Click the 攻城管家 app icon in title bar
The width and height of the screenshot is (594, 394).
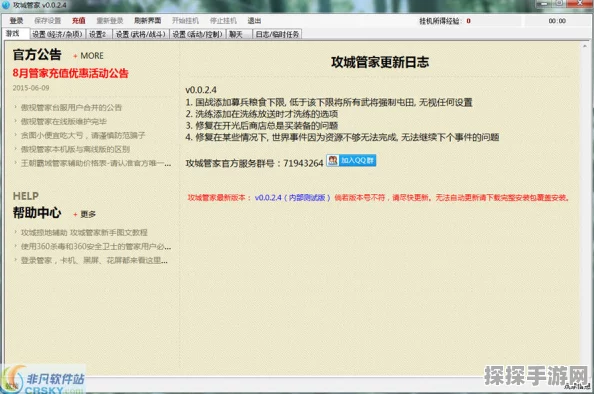click(x=5, y=5)
